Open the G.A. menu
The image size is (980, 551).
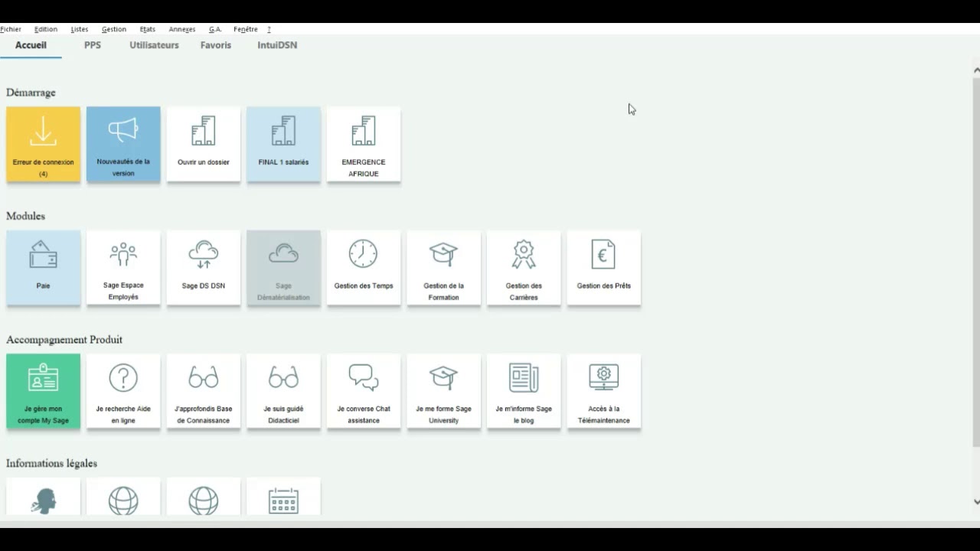click(215, 29)
